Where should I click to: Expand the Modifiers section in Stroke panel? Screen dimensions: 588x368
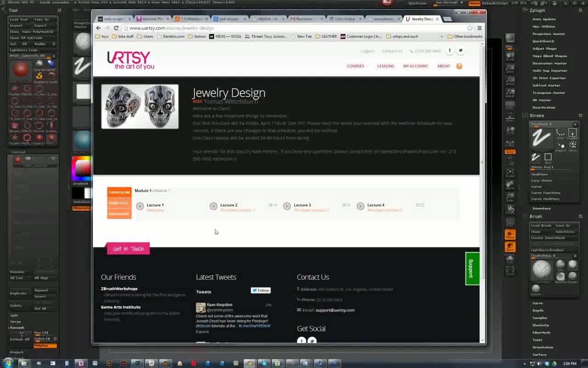pyautogui.click(x=539, y=174)
